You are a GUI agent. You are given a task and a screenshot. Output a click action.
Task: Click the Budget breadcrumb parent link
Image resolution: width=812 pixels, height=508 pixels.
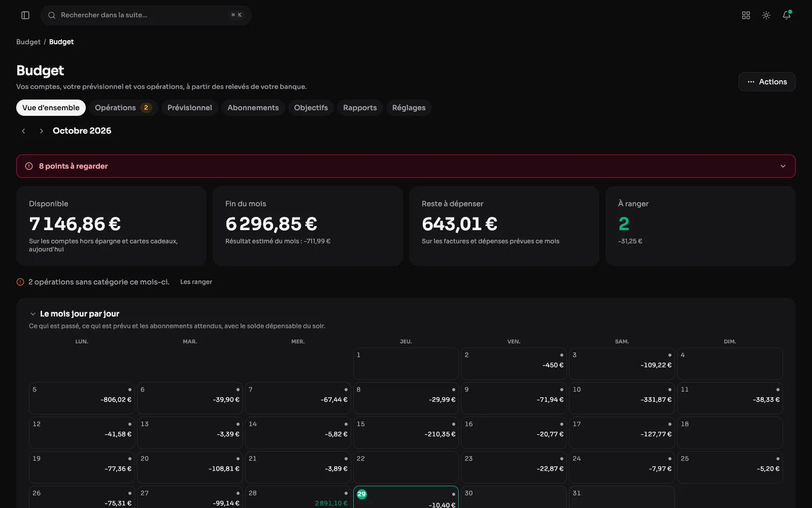tap(28, 42)
